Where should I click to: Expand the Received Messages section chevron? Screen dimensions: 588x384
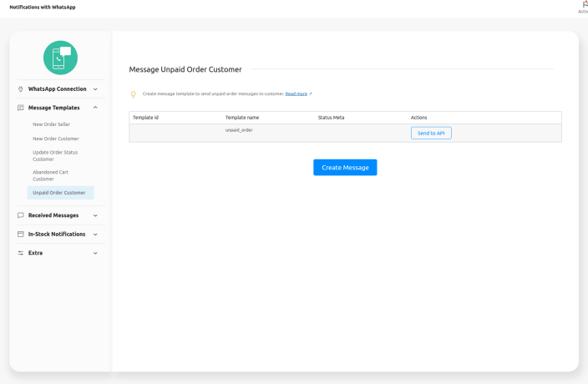(95, 215)
